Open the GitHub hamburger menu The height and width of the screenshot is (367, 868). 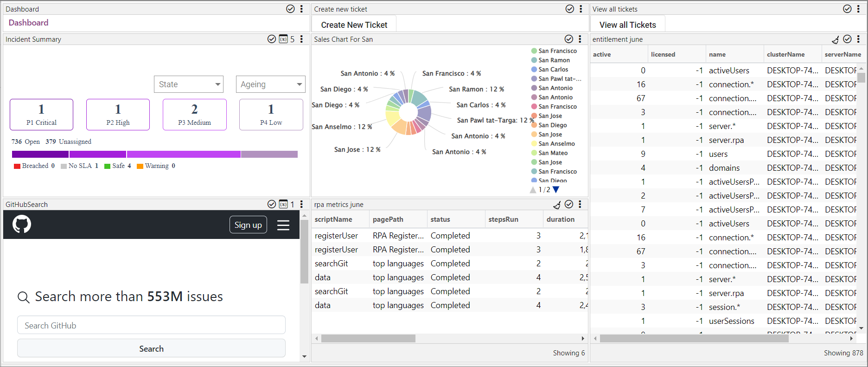click(283, 225)
